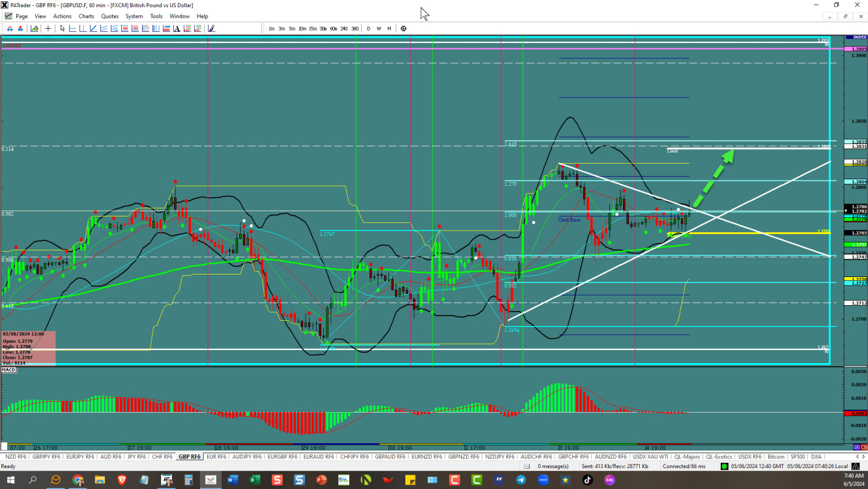Select the freehand pen drawing tool
Image resolution: width=868 pixels, height=489 pixels.
tap(211, 29)
